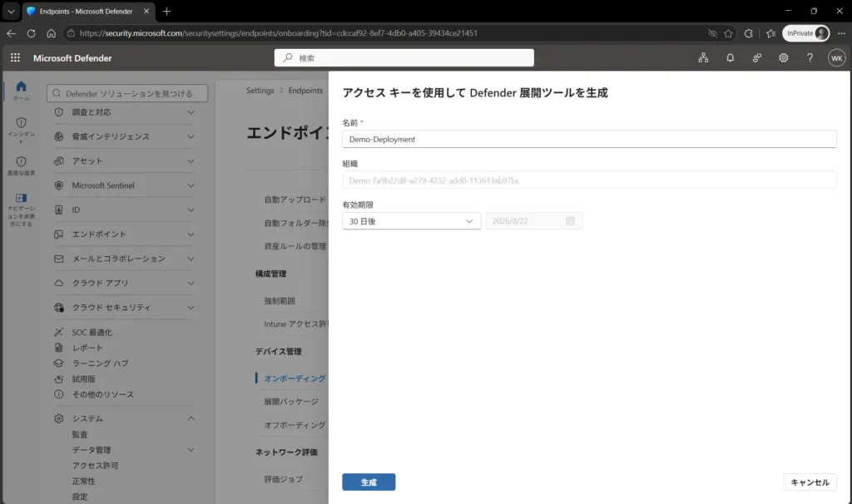Select 強制範囲 in settings menu
This screenshot has width=852, height=504.
[280, 300]
